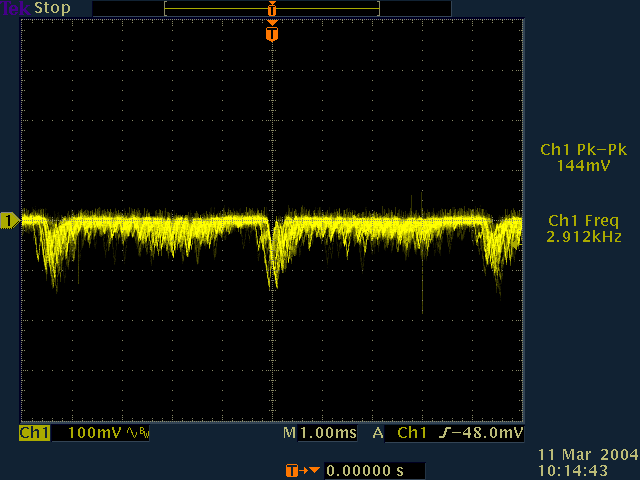Image resolution: width=640 pixels, height=480 pixels.
Task: Click the trigger marker in record view bar
Action: click(271, 9)
